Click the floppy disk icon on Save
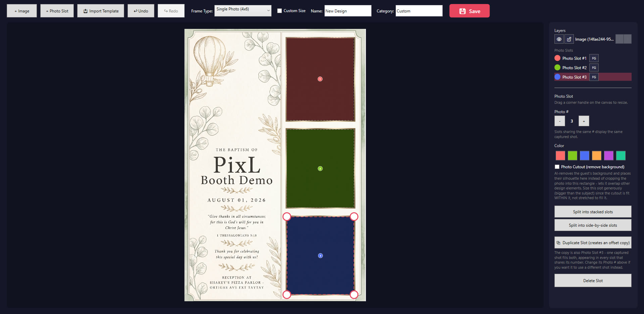The width and height of the screenshot is (644, 314). click(462, 11)
